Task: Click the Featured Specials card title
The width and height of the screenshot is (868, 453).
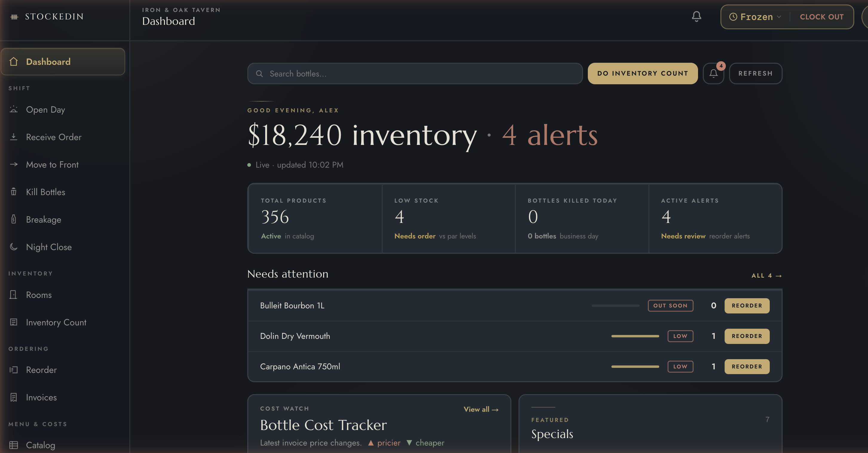Action: click(552, 434)
